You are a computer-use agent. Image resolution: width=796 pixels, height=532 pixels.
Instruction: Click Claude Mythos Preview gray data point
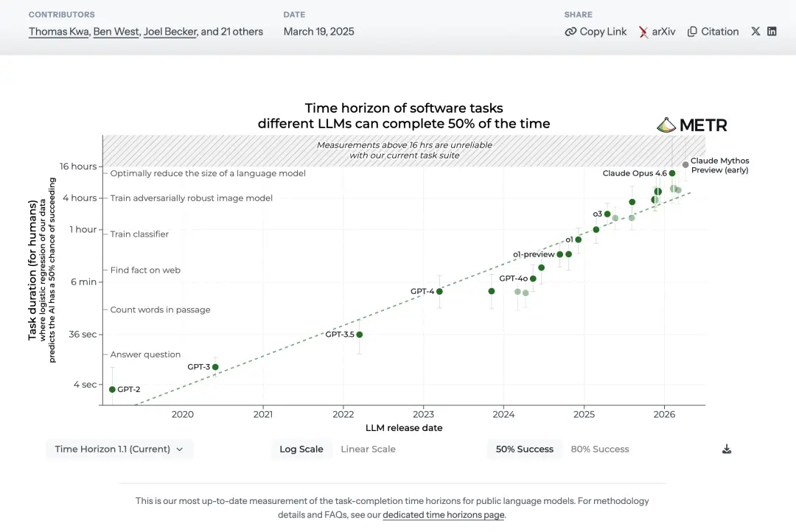[685, 164]
